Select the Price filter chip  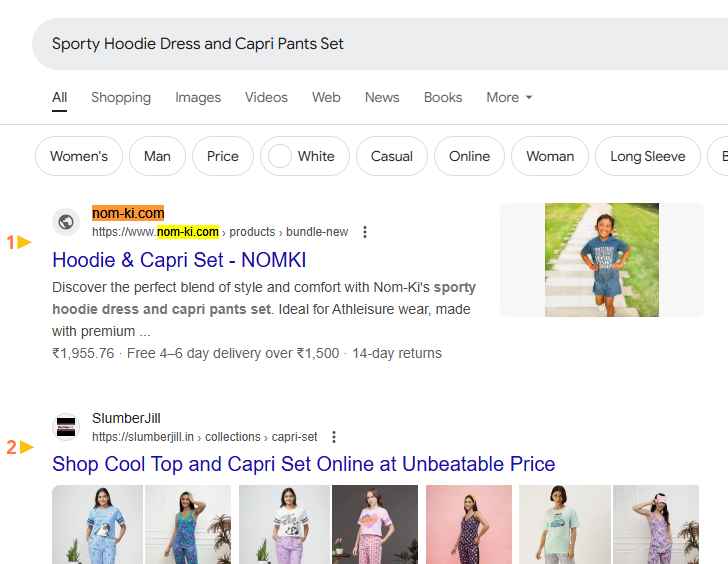point(223,156)
